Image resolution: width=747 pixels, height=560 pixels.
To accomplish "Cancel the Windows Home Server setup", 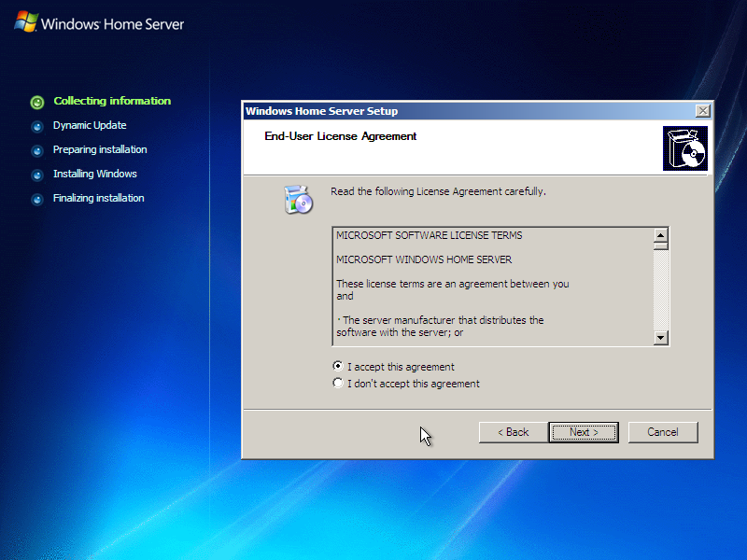I will [663, 432].
